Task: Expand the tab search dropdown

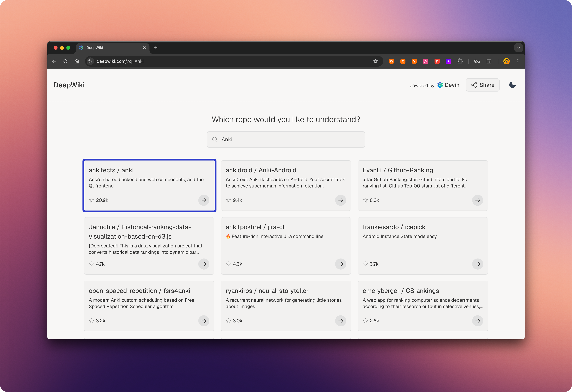Action: tap(519, 48)
